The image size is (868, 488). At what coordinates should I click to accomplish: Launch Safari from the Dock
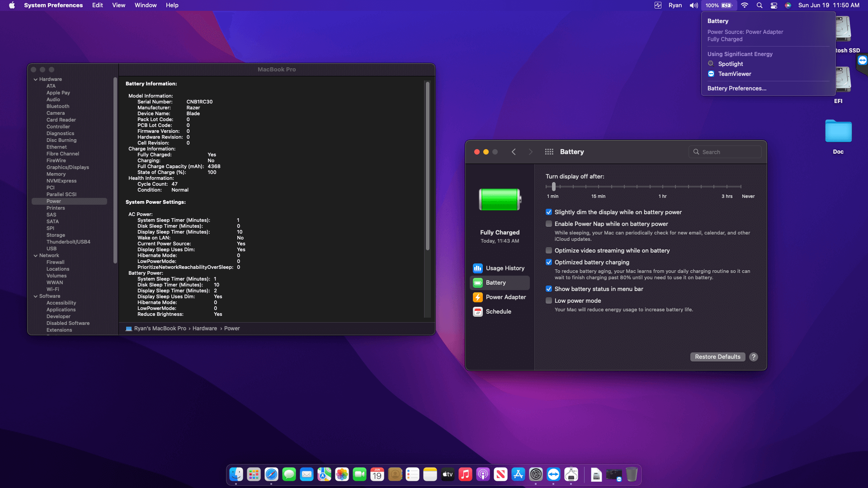pyautogui.click(x=271, y=474)
